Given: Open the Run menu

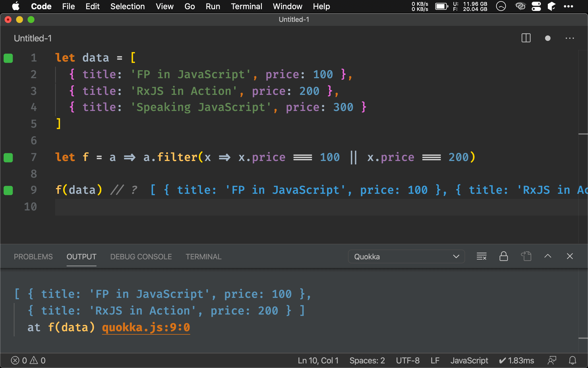Looking at the screenshot, I should point(213,6).
